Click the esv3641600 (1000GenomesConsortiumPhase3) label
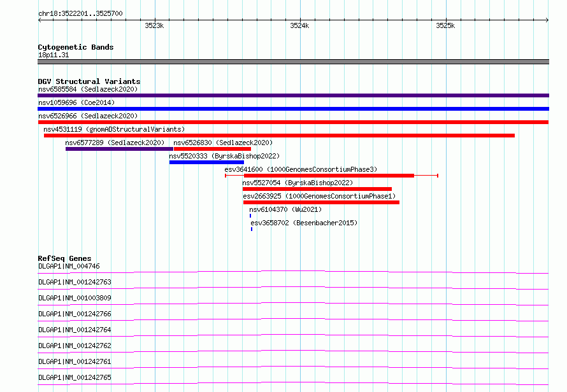Screen dimensions: 567x392 pyautogui.click(x=301, y=169)
